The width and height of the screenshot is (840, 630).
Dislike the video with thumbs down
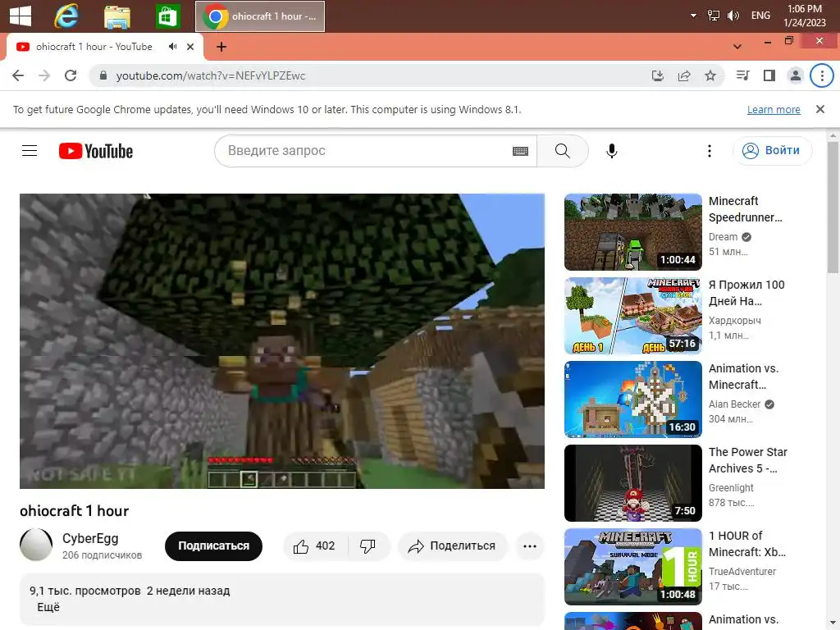[x=368, y=546]
